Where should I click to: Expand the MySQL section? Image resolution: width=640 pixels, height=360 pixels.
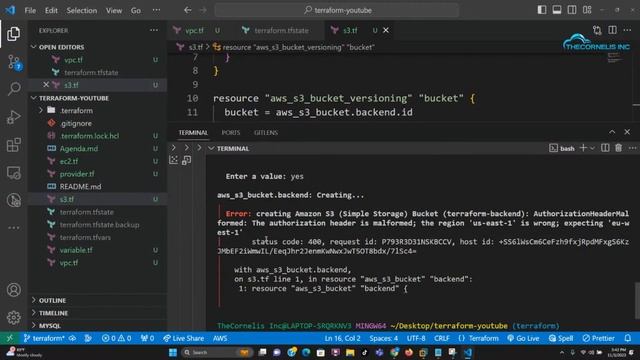pos(50,326)
